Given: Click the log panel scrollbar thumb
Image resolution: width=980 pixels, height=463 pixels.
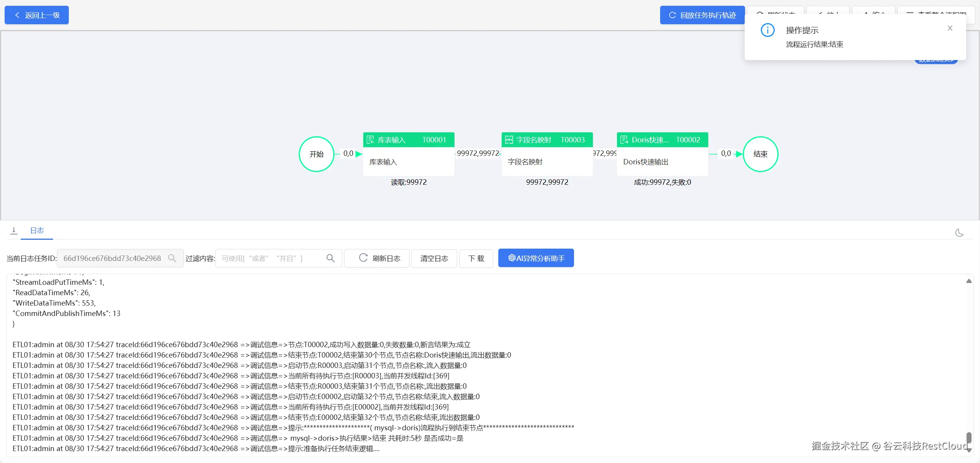Looking at the screenshot, I should 969,438.
